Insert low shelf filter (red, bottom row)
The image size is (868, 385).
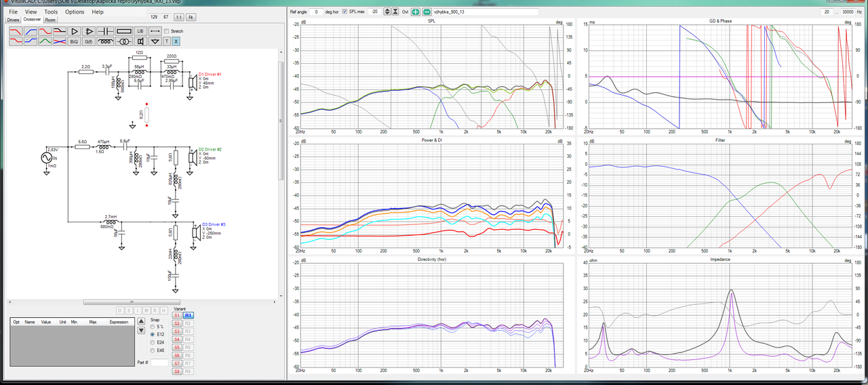[16, 41]
